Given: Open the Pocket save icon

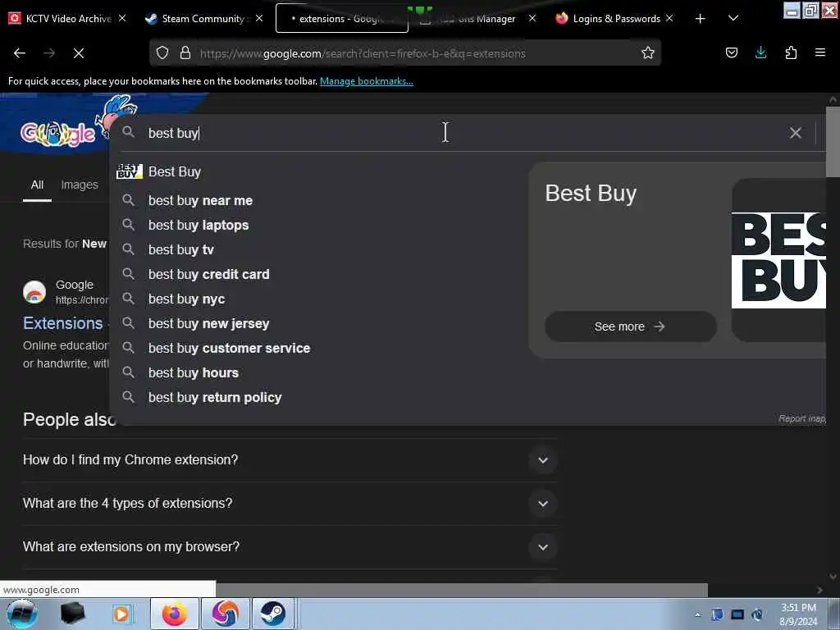Looking at the screenshot, I should point(731,52).
